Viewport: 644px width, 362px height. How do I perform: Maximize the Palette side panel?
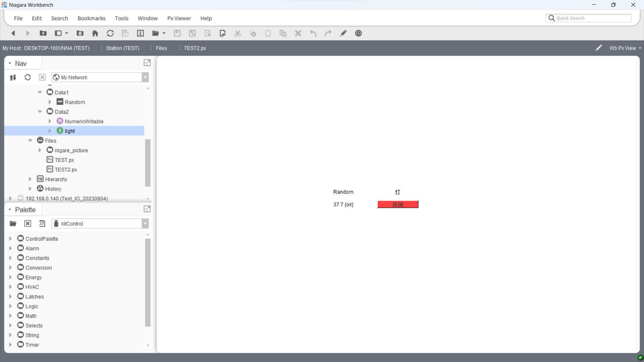tap(147, 209)
